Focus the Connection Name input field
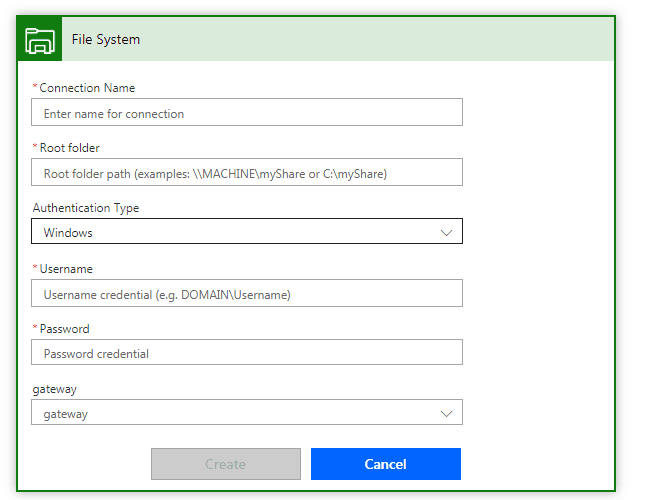 247,113
